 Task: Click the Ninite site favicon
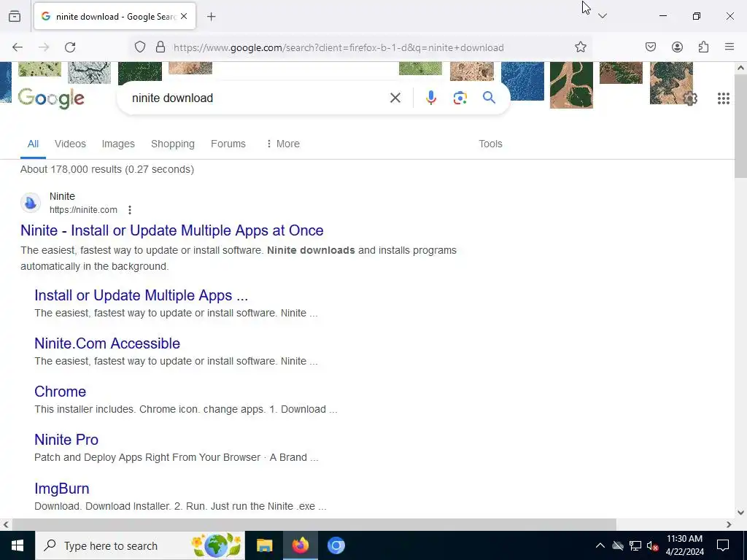31,203
